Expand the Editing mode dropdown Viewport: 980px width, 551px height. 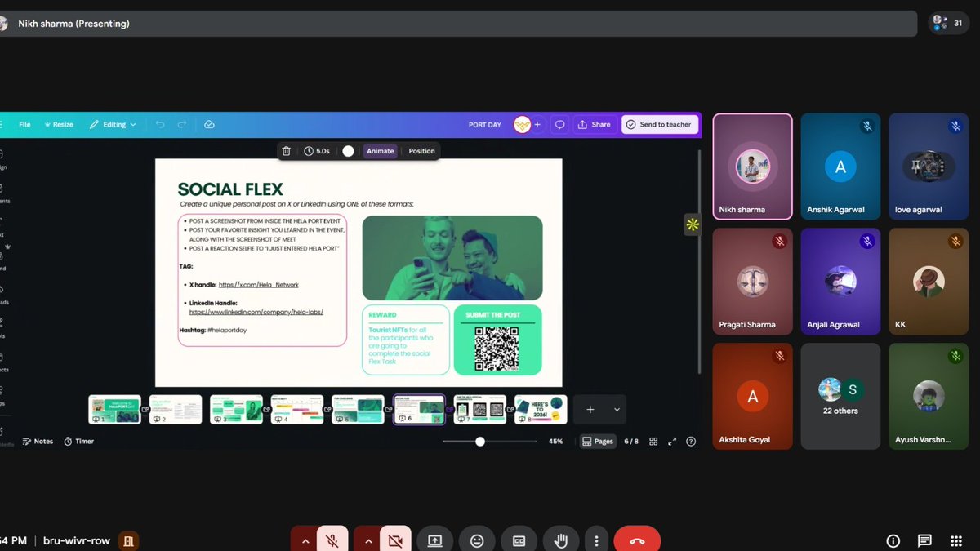(x=113, y=124)
